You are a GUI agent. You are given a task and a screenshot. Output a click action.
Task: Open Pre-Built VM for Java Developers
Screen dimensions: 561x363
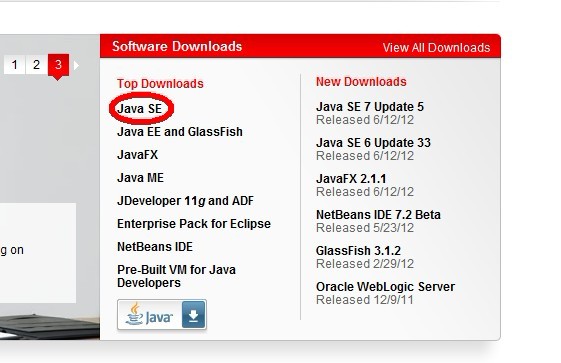point(176,276)
